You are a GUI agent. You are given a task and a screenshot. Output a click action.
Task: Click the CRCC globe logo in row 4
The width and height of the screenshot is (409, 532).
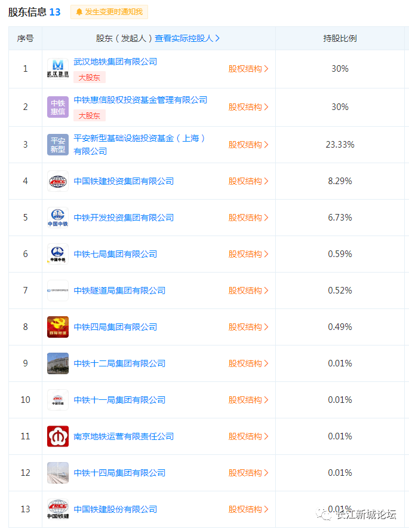pos(57,182)
